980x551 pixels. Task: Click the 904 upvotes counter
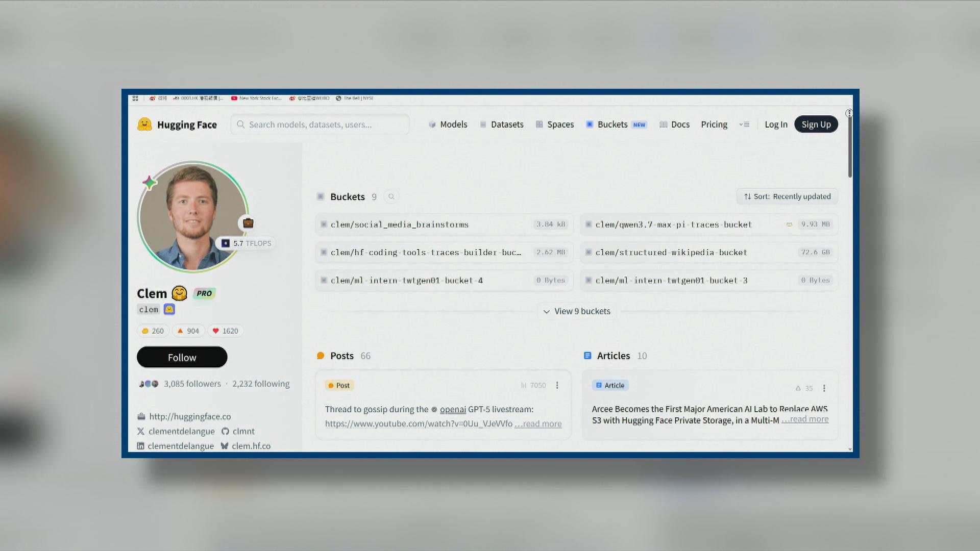click(x=188, y=331)
